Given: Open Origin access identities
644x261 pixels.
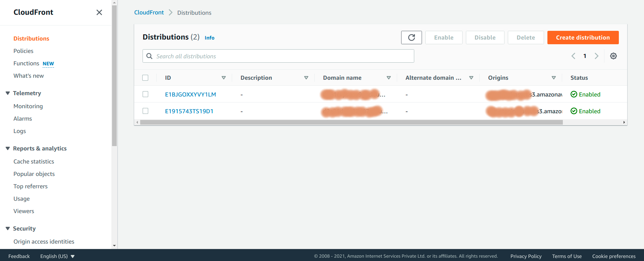Looking at the screenshot, I should [x=44, y=242].
